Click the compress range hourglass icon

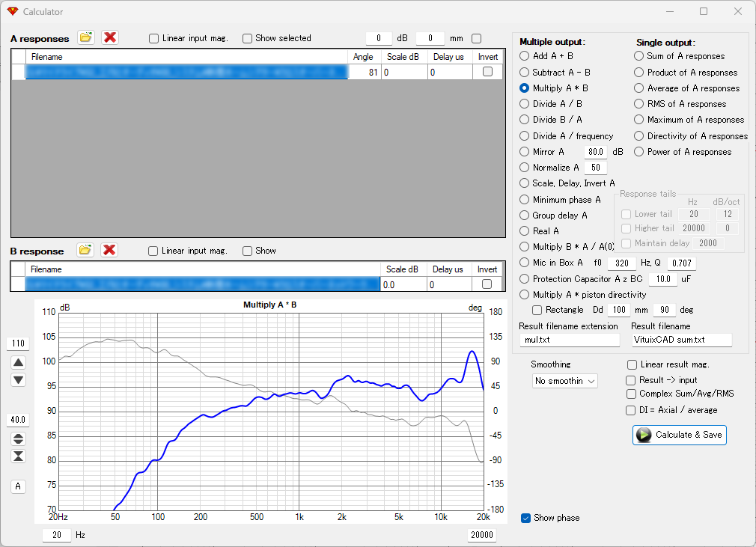click(x=18, y=456)
